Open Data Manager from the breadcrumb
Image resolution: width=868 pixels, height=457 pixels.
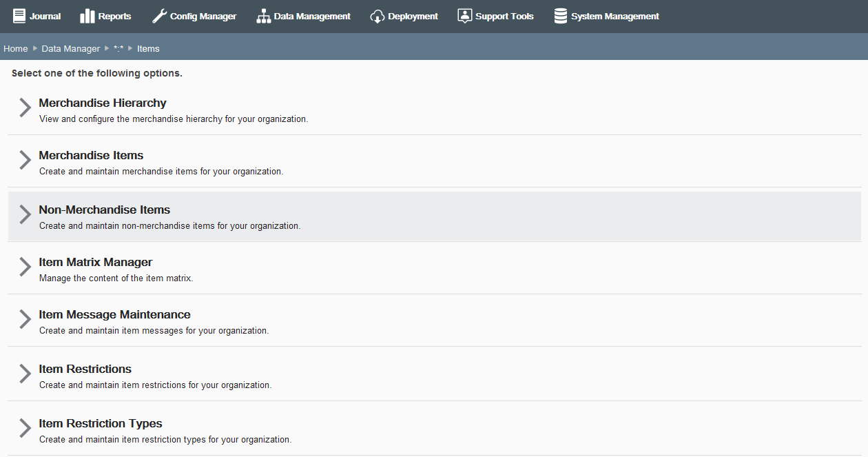70,48
